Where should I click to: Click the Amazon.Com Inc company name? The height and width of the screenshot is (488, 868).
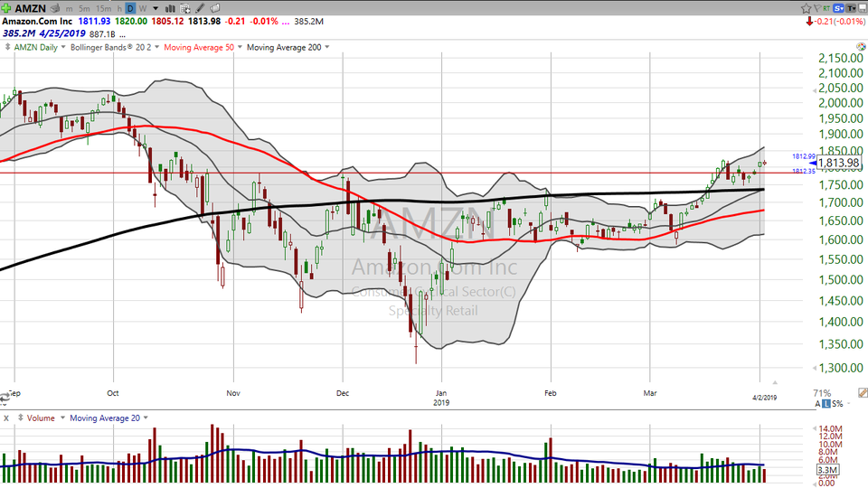tap(37, 21)
